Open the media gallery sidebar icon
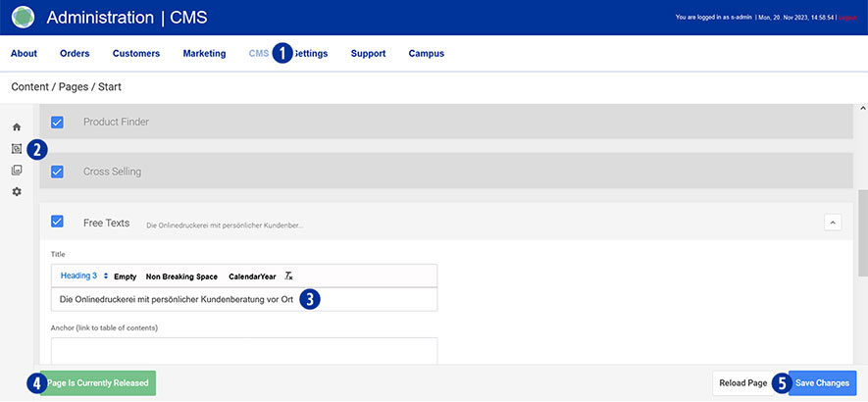868x402 pixels. click(x=16, y=171)
